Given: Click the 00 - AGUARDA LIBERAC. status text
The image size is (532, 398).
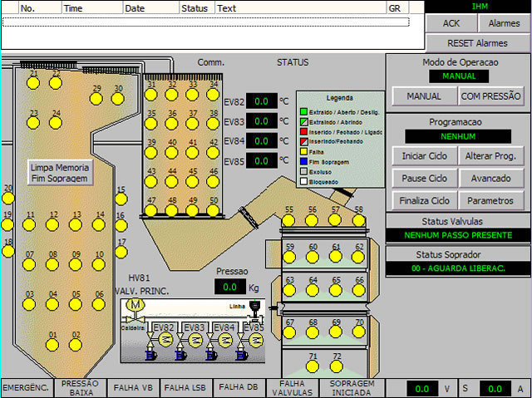Looking at the screenshot, I should point(458,268).
